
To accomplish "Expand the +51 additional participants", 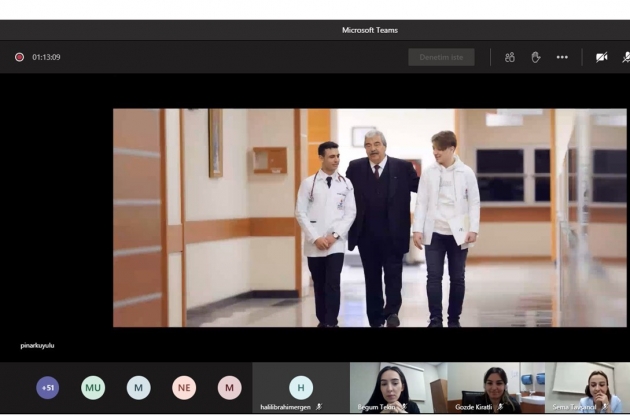I will [x=47, y=387].
